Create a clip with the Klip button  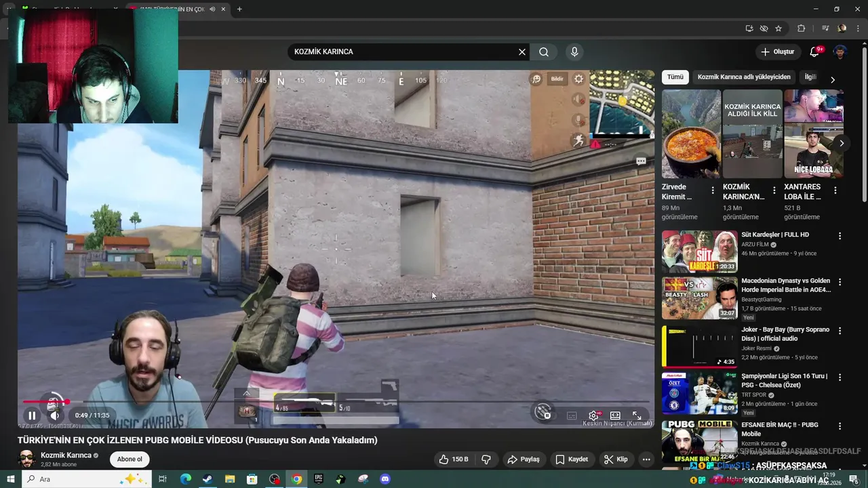click(x=616, y=459)
